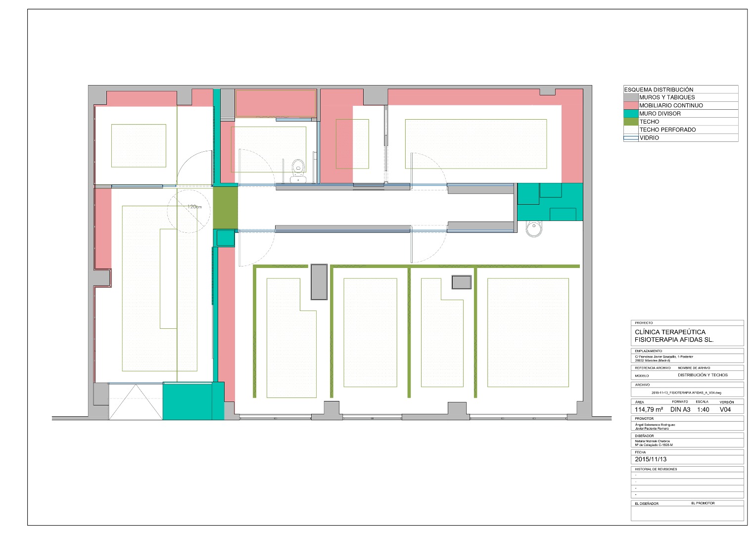The height and width of the screenshot is (534, 756).
Task: Click the small gray column with square outline
Action: click(461, 282)
